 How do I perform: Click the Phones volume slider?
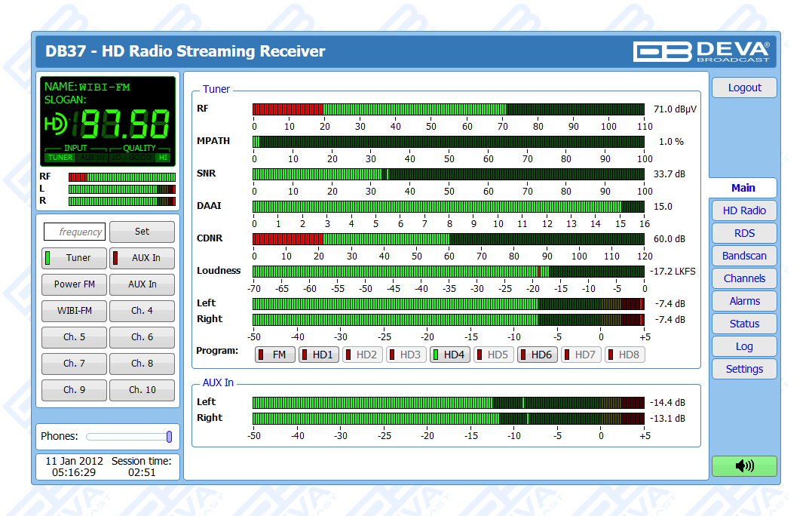coord(128,436)
